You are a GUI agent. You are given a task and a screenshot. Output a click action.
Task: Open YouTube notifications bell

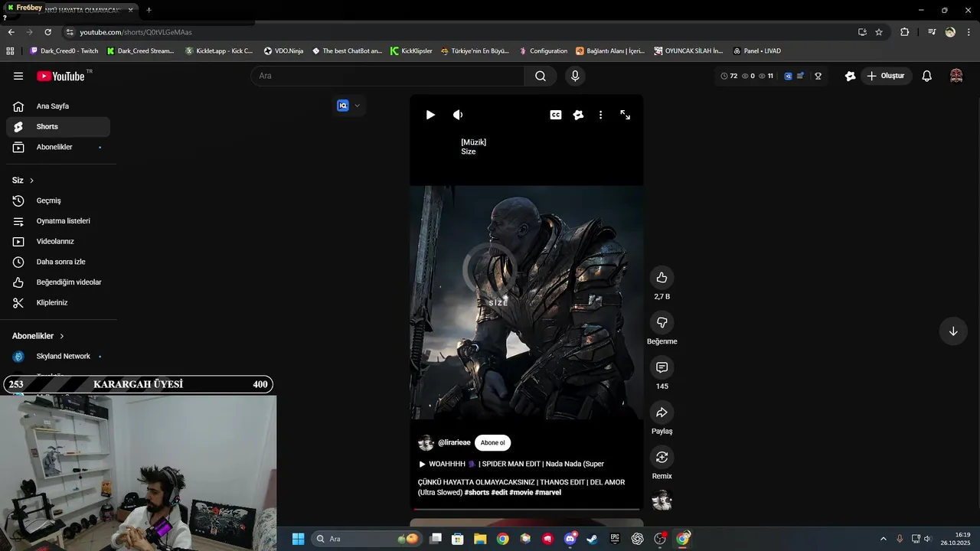click(926, 76)
